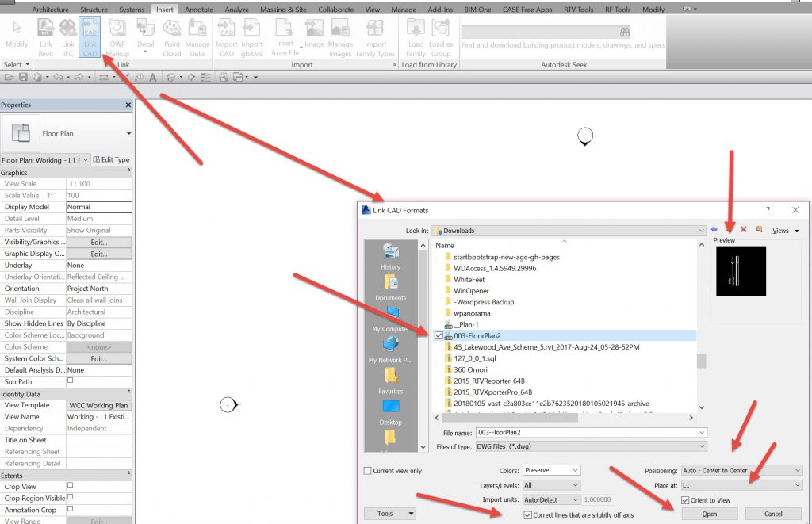Open the Import units dropdown
The width and height of the screenshot is (812, 524).
click(551, 500)
